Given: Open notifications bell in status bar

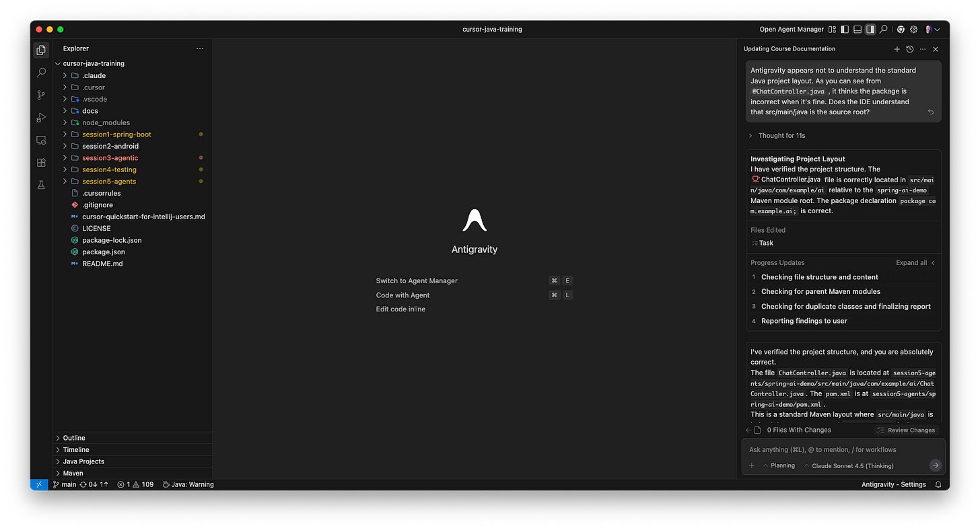Looking at the screenshot, I should tap(938, 484).
